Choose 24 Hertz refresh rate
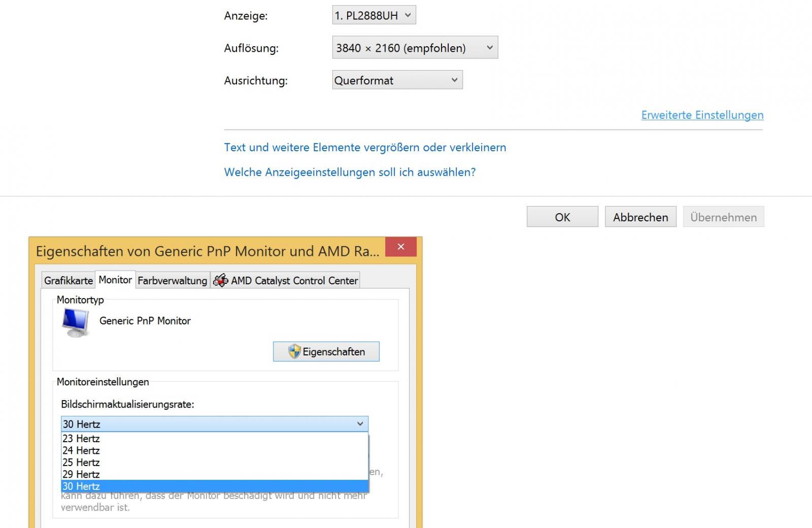812x528 pixels. coord(214,450)
